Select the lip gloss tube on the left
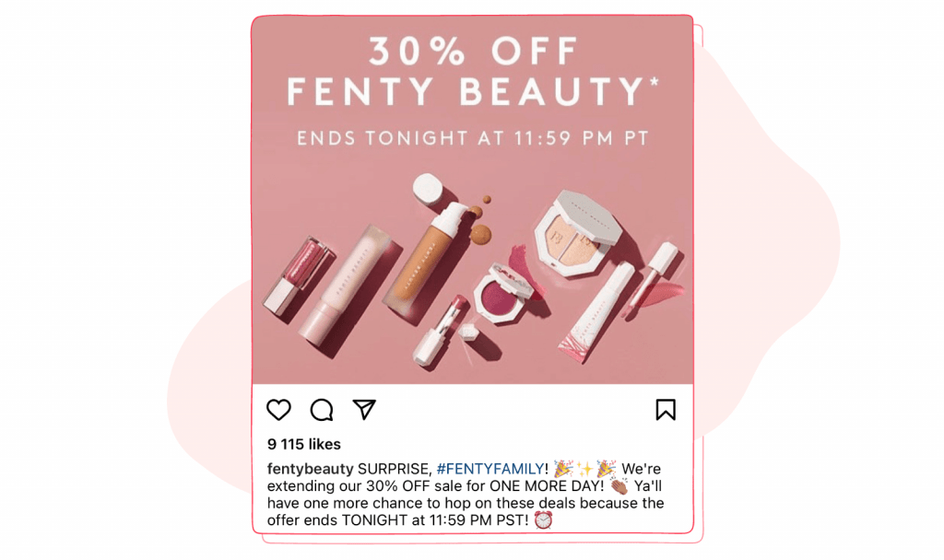The image size is (944, 560). click(296, 274)
